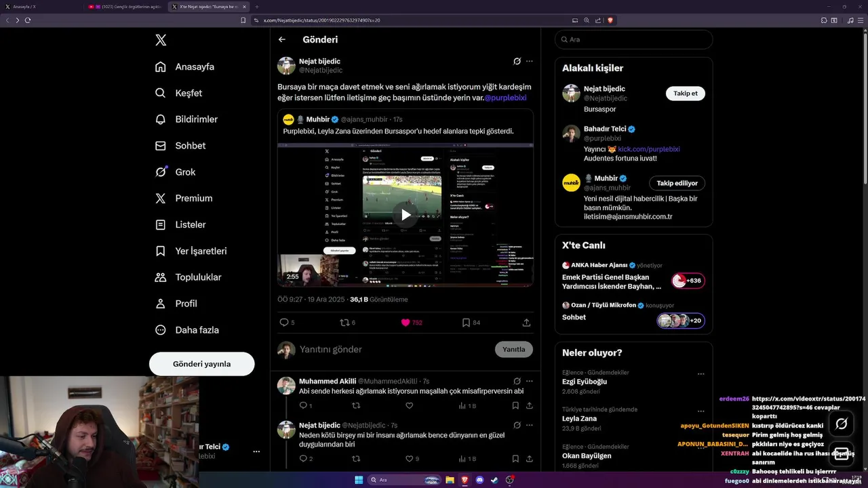Click Takip ediyor button for Muhbir
The image size is (868, 488).
677,183
